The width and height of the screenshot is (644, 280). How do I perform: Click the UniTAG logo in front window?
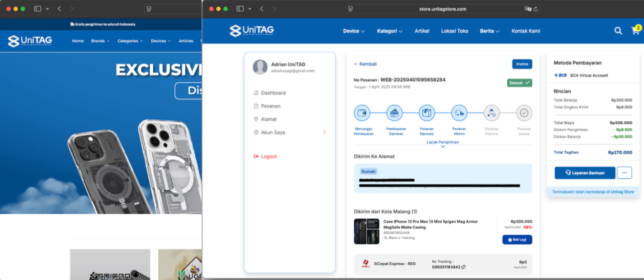pos(252,30)
